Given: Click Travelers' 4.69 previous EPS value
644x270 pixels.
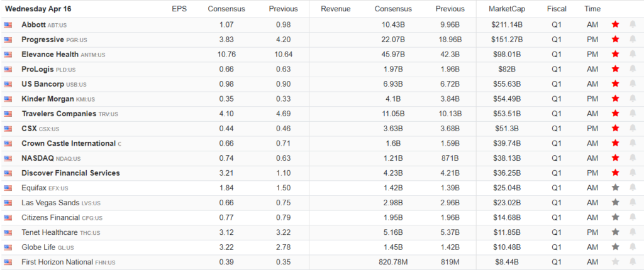Looking at the screenshot, I should (284, 114).
